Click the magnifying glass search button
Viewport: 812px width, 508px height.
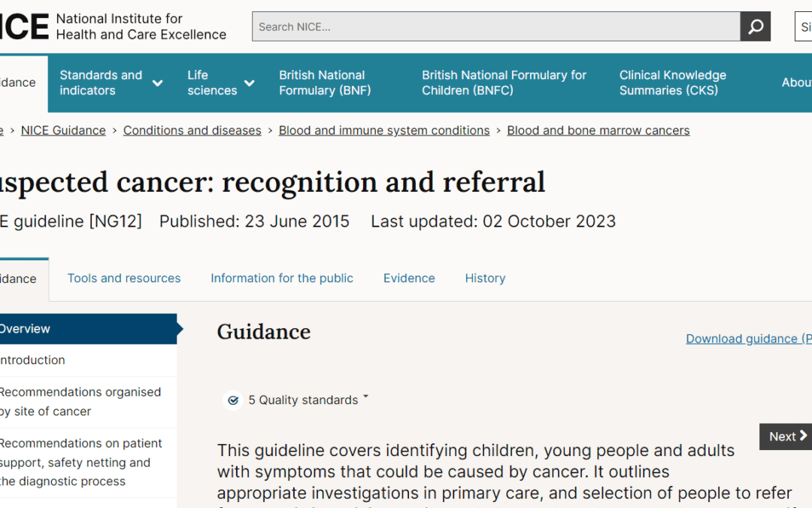pos(755,26)
